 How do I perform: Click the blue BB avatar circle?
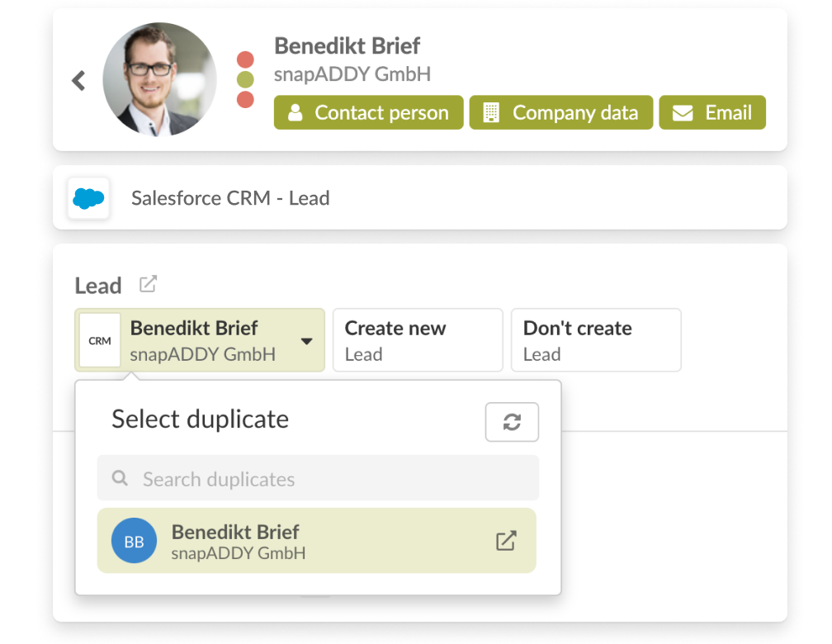pos(134,540)
